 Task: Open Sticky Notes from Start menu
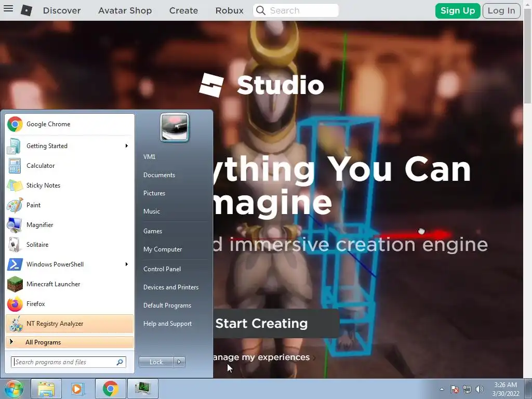[x=70, y=185]
